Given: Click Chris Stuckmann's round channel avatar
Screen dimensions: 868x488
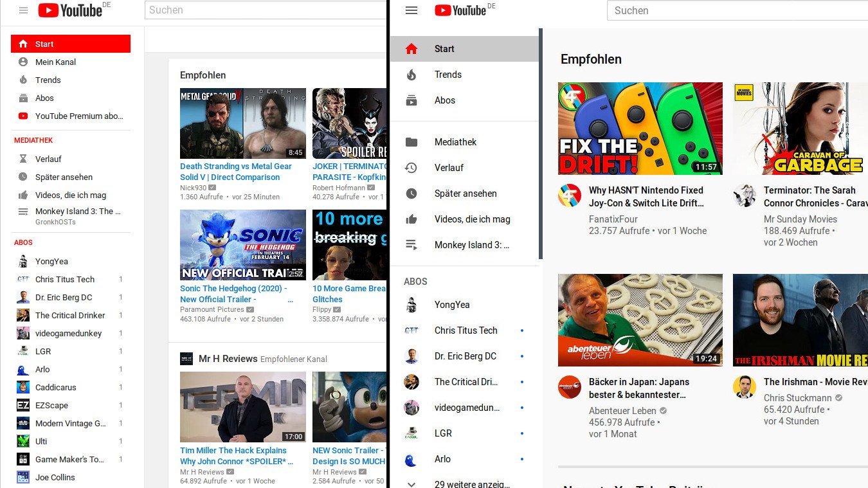Looking at the screenshot, I should tap(745, 387).
